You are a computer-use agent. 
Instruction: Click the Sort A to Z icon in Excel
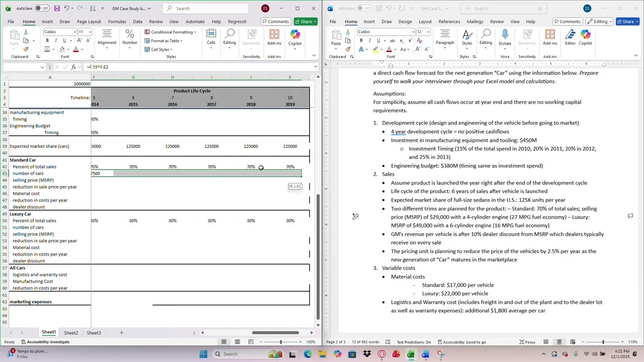93,9
